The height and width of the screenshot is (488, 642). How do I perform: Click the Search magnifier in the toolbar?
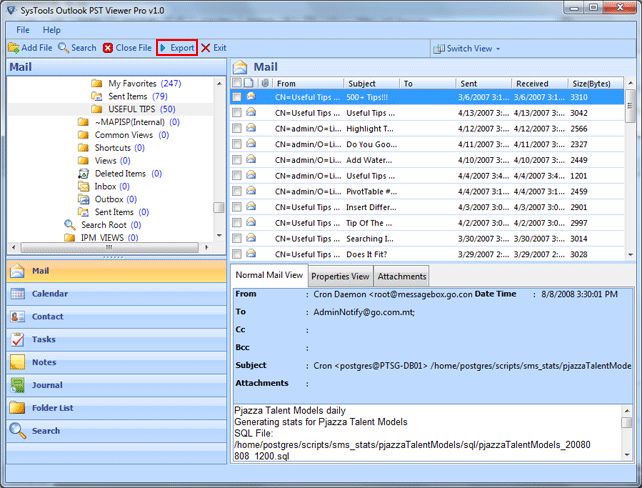[x=63, y=48]
